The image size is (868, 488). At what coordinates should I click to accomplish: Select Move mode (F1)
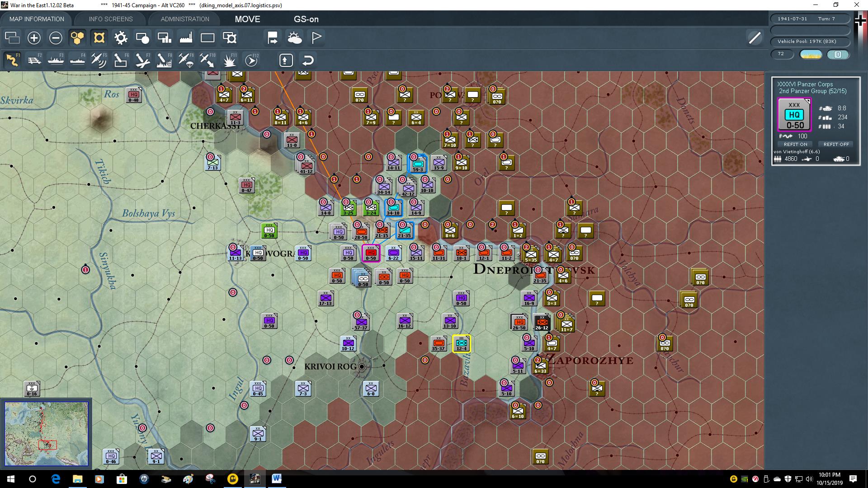[x=12, y=60]
